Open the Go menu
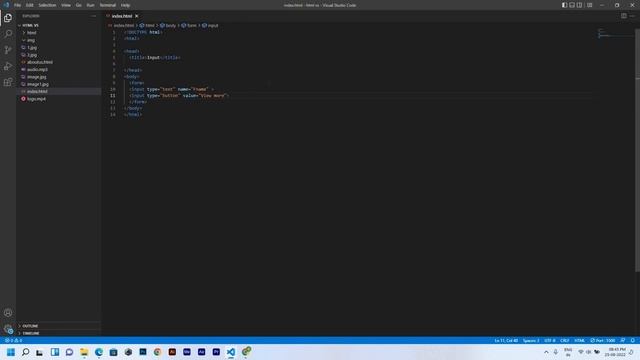This screenshot has width=640, height=360. point(79,5)
